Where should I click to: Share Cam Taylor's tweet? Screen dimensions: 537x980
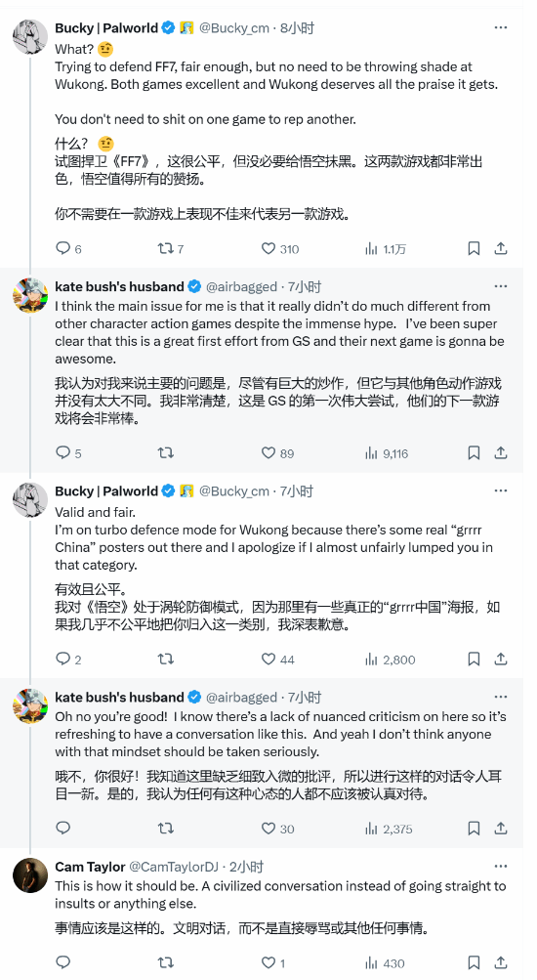click(501, 963)
